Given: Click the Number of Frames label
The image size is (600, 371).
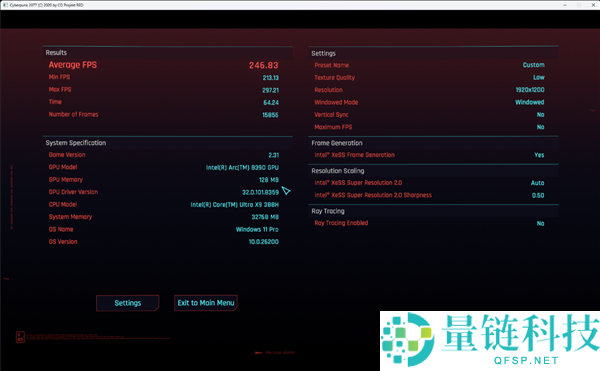Looking at the screenshot, I should pyautogui.click(x=73, y=114).
